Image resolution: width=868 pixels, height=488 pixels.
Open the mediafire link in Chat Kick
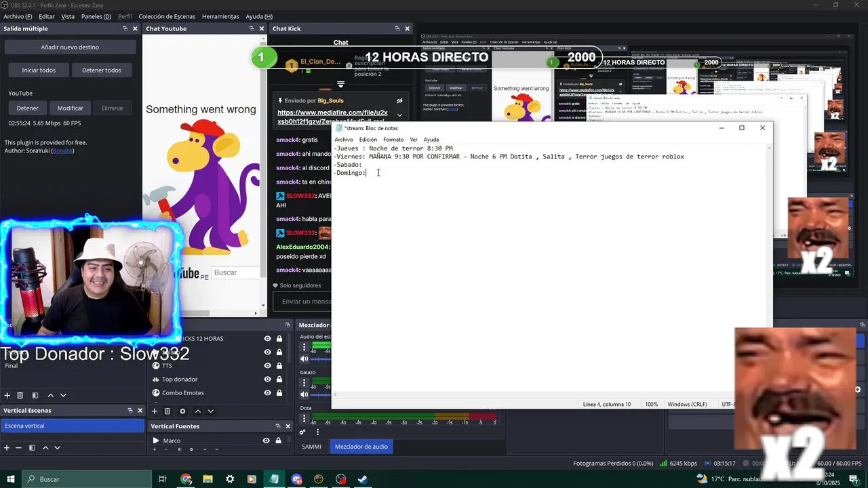click(x=332, y=117)
